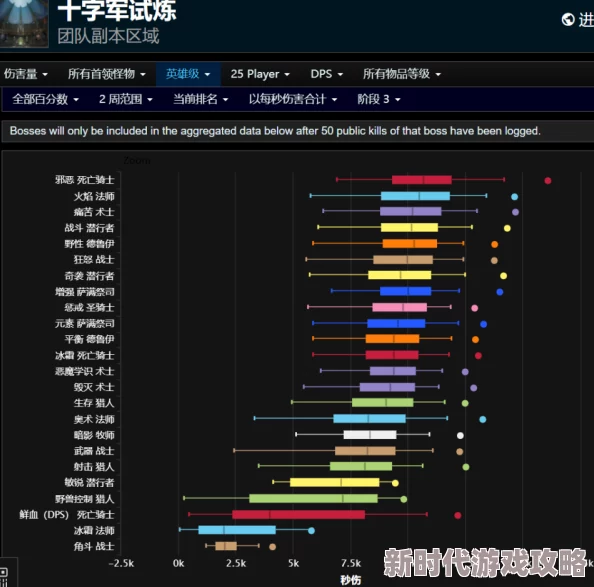Open the 2 周范围 time range dropdown
Image resolution: width=594 pixels, height=587 pixels.
[126, 100]
